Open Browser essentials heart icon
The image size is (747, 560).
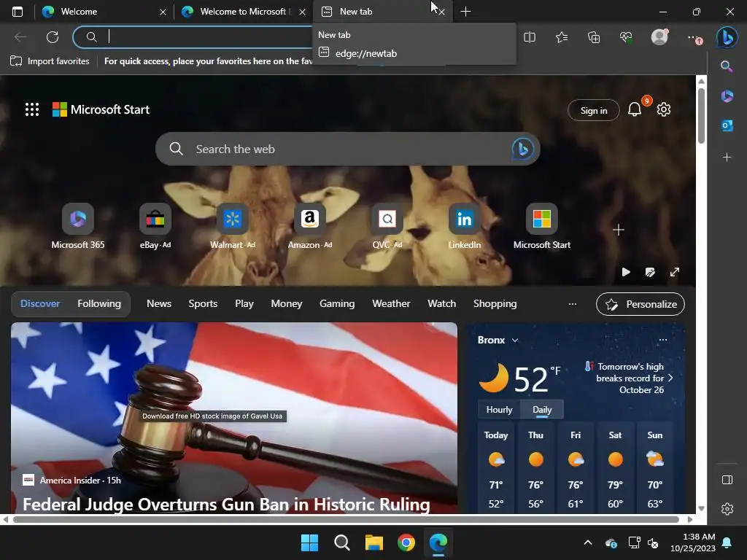tap(626, 37)
